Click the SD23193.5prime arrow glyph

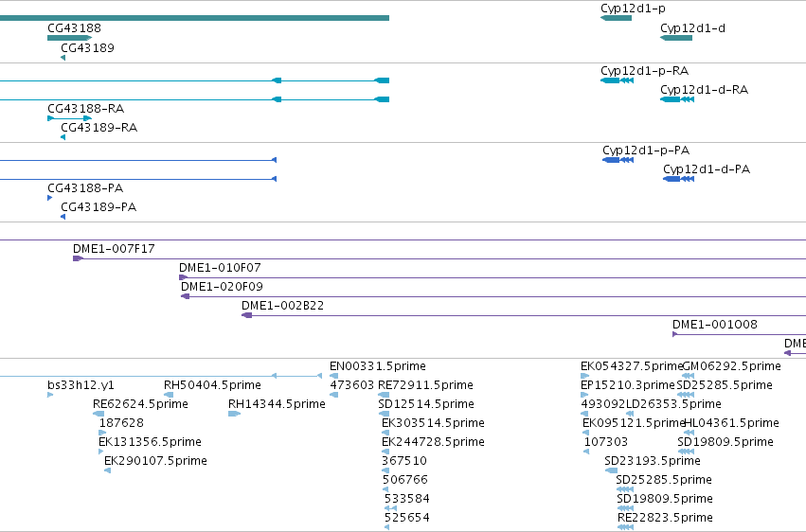click(x=611, y=470)
